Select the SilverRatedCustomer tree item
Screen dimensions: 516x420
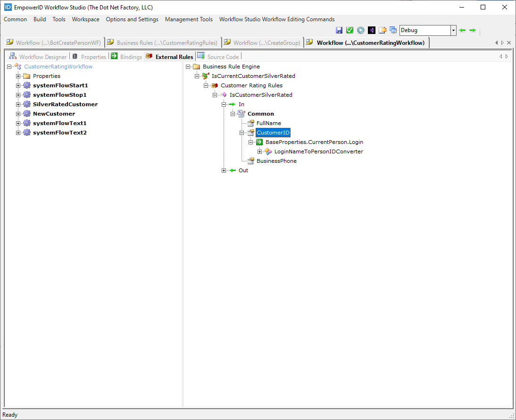pyautogui.click(x=65, y=104)
